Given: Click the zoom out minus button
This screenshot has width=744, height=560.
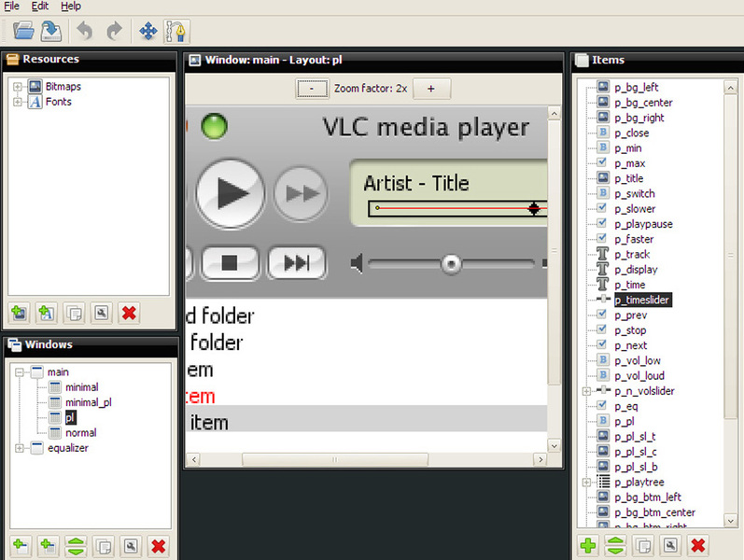Looking at the screenshot, I should pyautogui.click(x=312, y=89).
